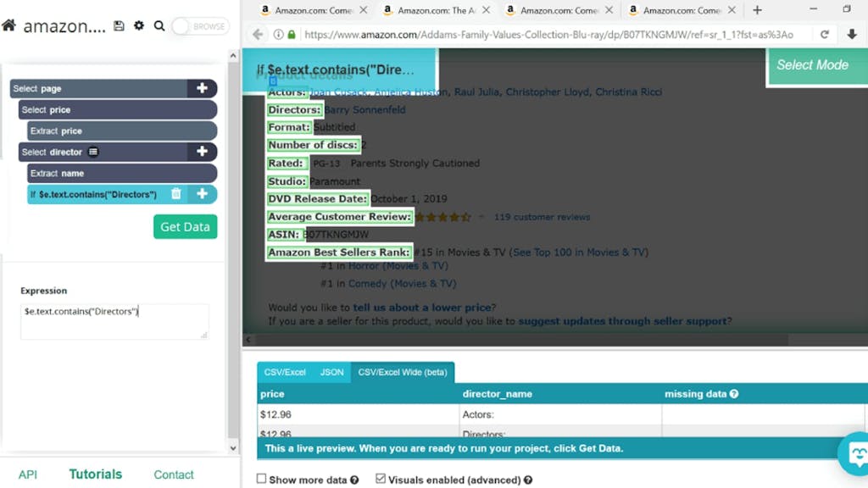Toggle the BROWSE mode switch
The width and height of the screenshot is (868, 488).
[200, 26]
